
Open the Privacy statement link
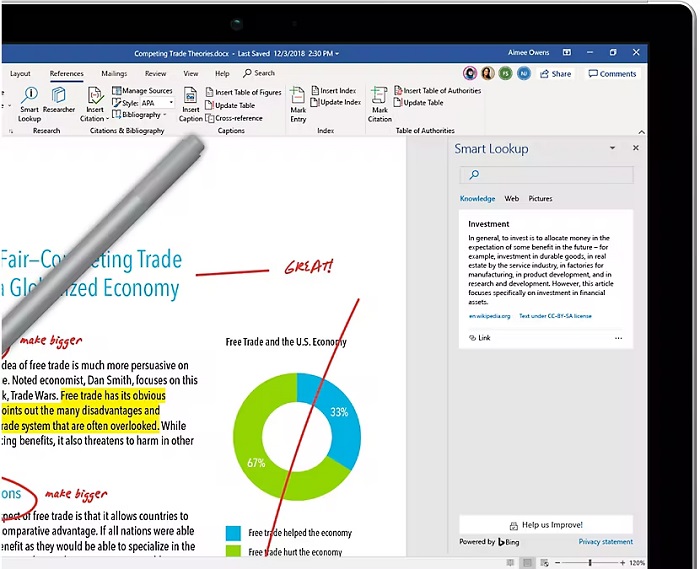[605, 542]
